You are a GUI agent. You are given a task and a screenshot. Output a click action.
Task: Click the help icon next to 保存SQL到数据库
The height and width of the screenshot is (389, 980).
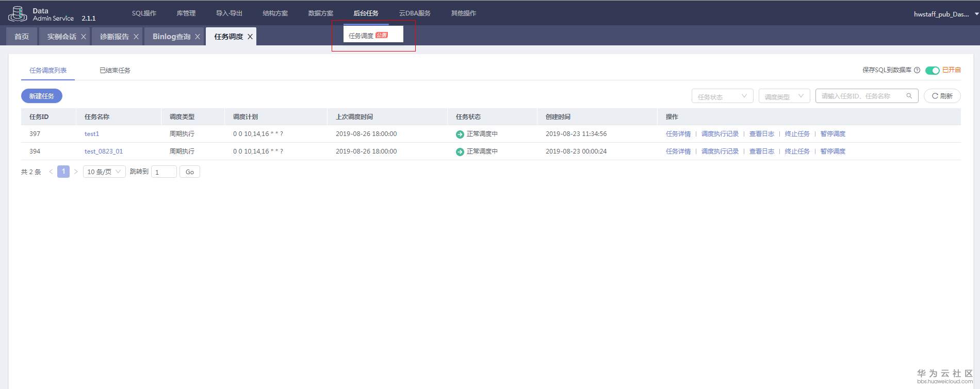point(917,70)
